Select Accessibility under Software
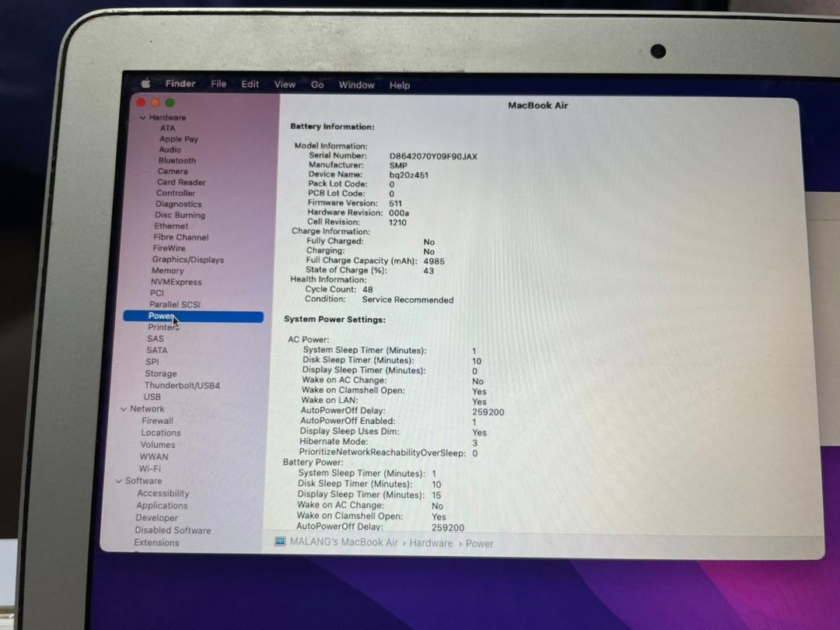 [163, 493]
